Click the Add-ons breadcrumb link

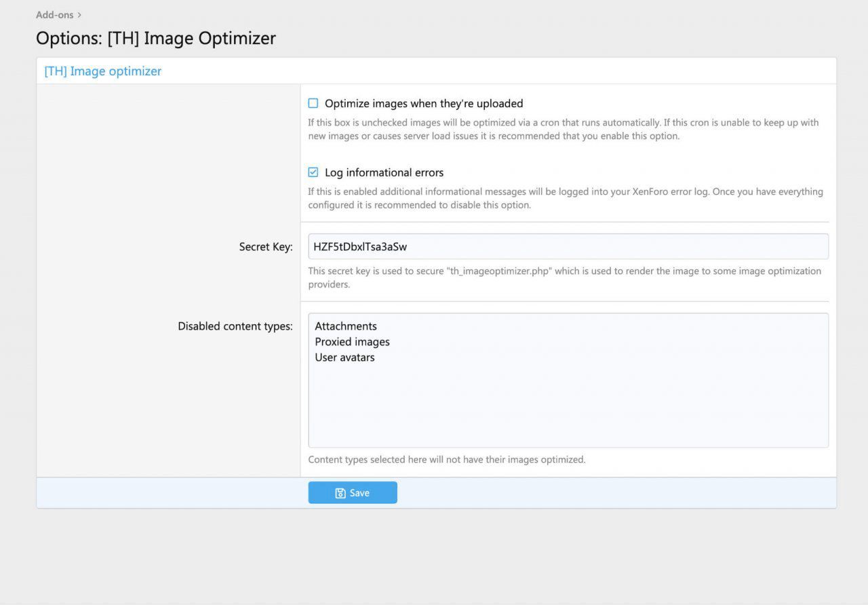[54, 15]
